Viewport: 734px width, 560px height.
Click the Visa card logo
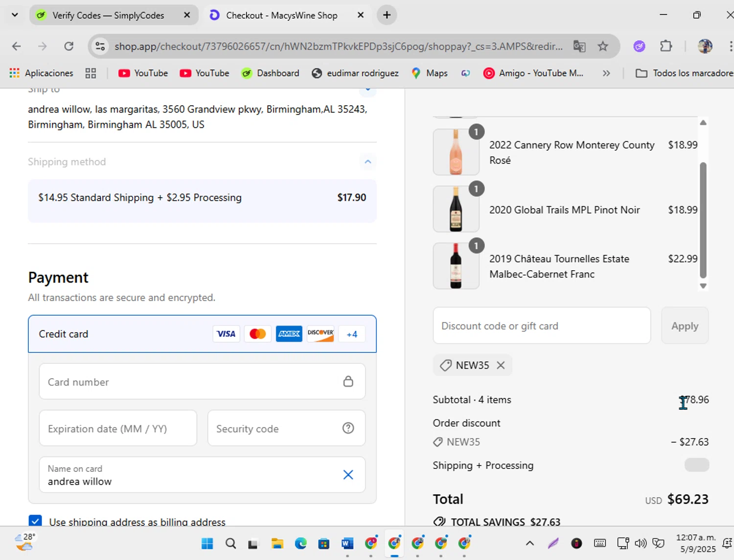(226, 334)
